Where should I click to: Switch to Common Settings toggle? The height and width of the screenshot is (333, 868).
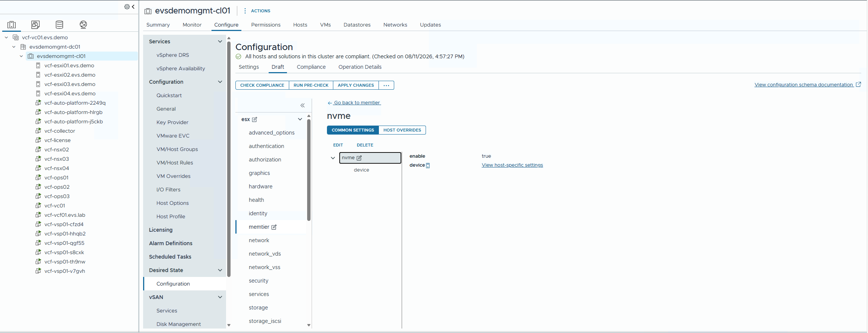click(x=353, y=130)
